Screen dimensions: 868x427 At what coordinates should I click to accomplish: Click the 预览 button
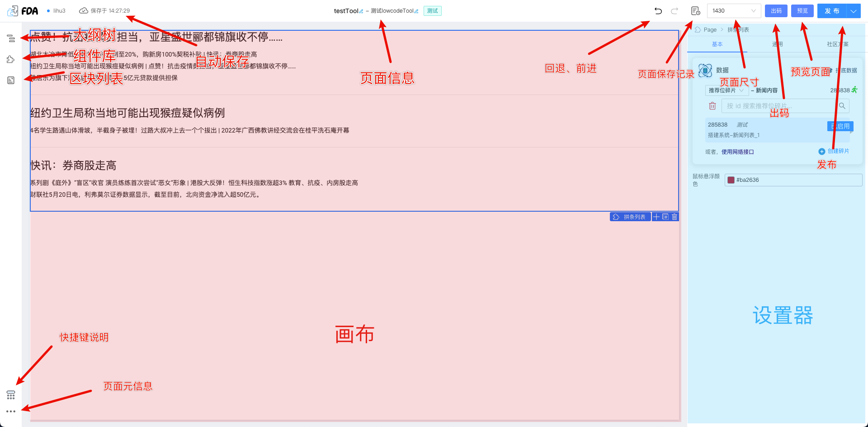coord(802,11)
